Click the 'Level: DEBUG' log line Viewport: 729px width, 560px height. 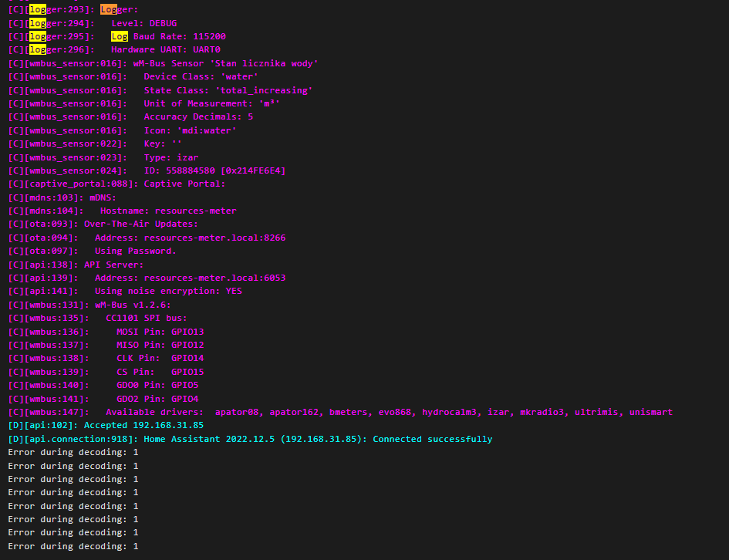[144, 23]
